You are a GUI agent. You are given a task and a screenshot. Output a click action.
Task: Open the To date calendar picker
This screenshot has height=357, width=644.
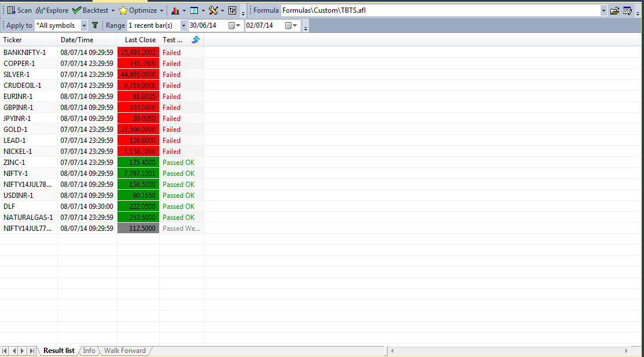291,25
